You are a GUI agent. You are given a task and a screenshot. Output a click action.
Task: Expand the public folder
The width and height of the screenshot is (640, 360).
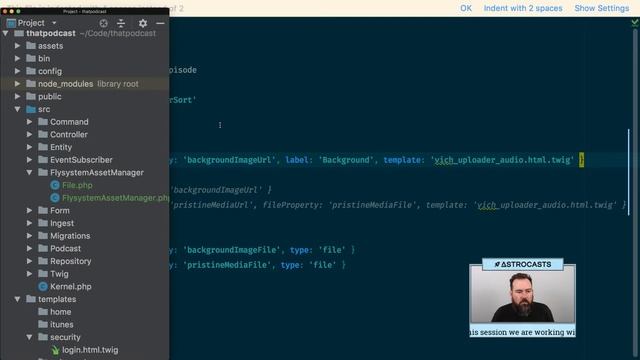tap(17, 97)
